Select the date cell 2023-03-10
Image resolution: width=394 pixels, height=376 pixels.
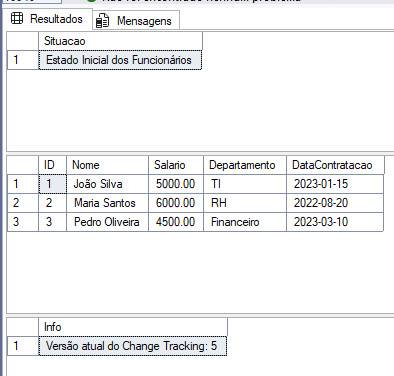[335, 222]
